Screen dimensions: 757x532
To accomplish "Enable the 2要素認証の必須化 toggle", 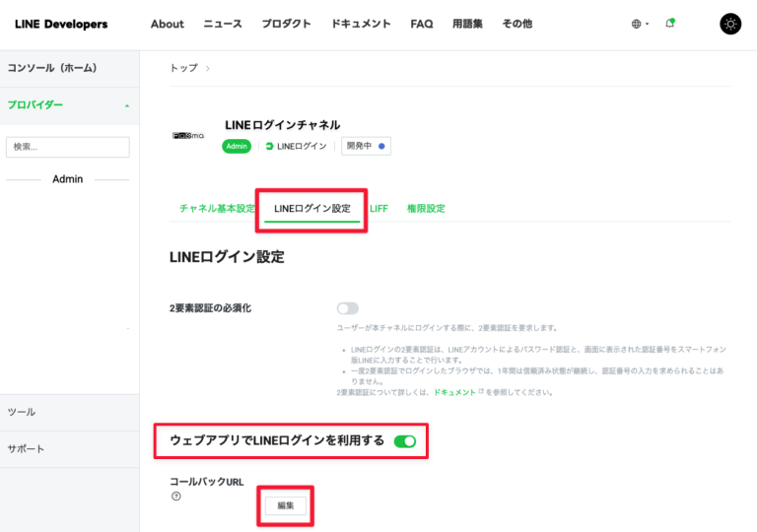I will tap(348, 308).
